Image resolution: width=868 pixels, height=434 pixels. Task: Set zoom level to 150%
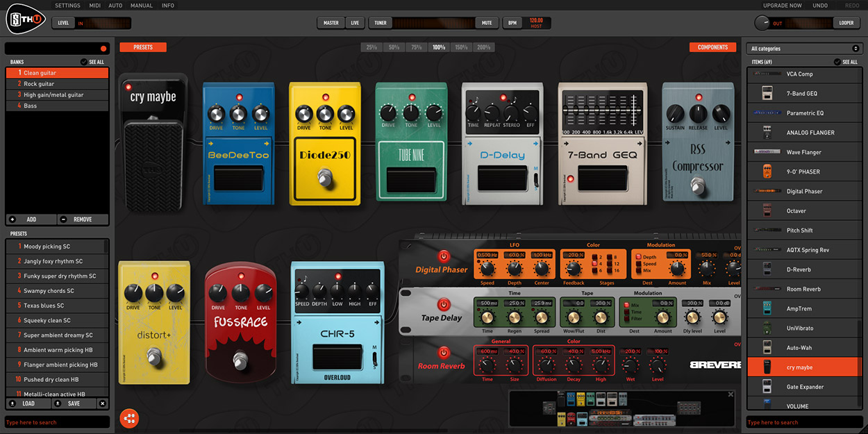[461, 47]
